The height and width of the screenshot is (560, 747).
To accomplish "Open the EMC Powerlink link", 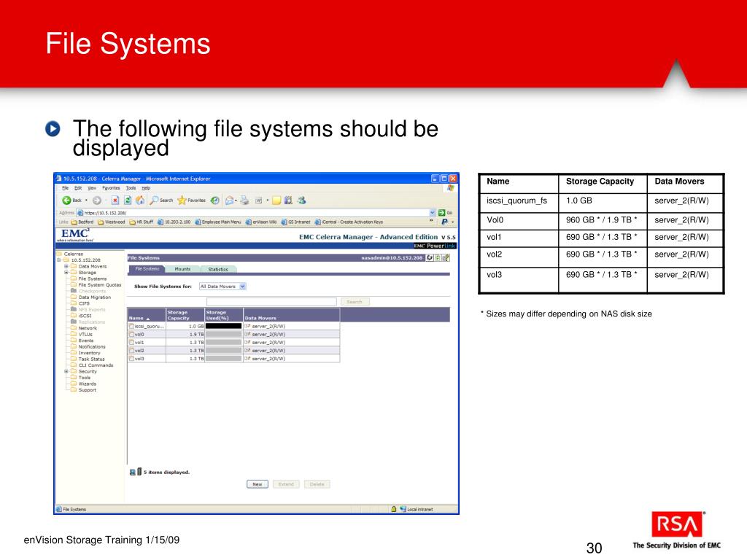I will (435, 246).
